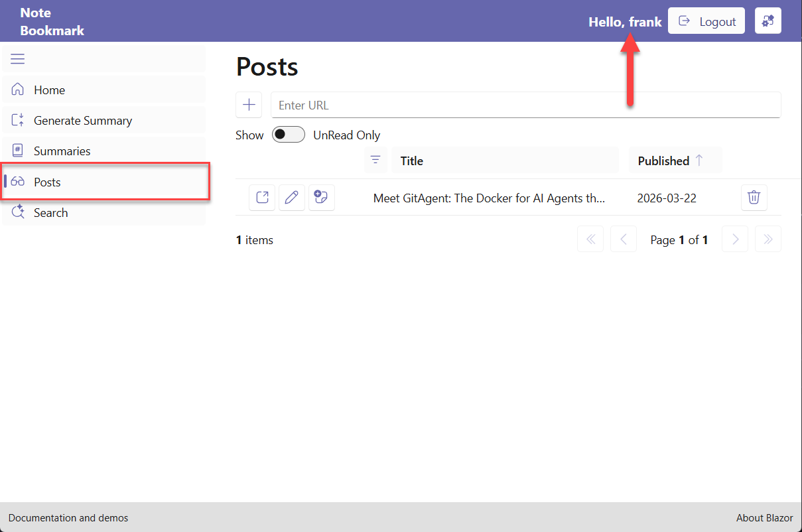Screen dimensions: 802x532
Task: Toggle the UnRead Only switch
Action: 288,135
